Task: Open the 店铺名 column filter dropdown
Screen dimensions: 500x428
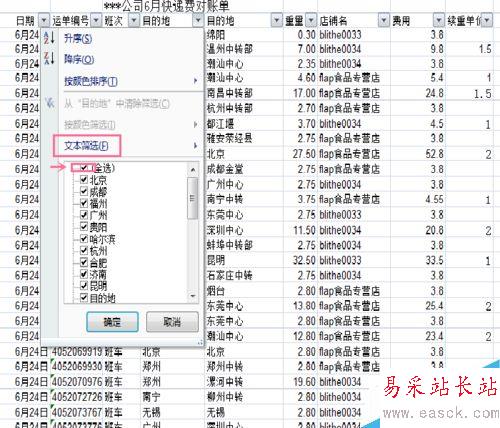Action: (384, 21)
